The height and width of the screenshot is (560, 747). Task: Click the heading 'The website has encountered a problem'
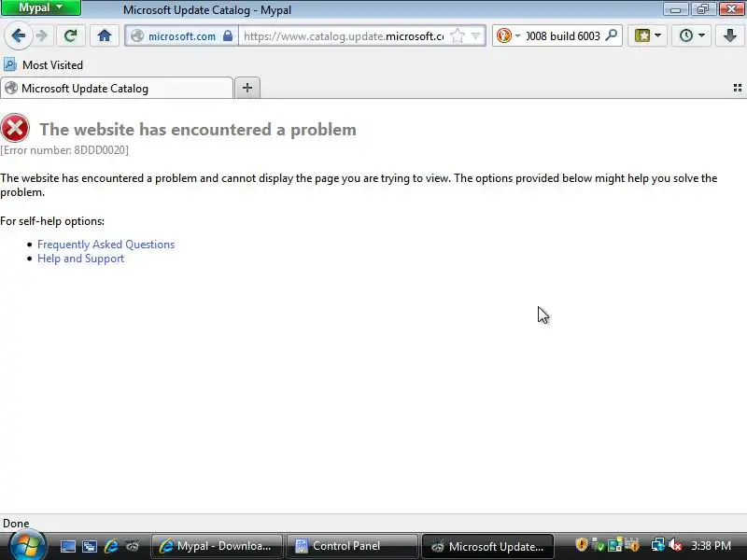point(198,130)
